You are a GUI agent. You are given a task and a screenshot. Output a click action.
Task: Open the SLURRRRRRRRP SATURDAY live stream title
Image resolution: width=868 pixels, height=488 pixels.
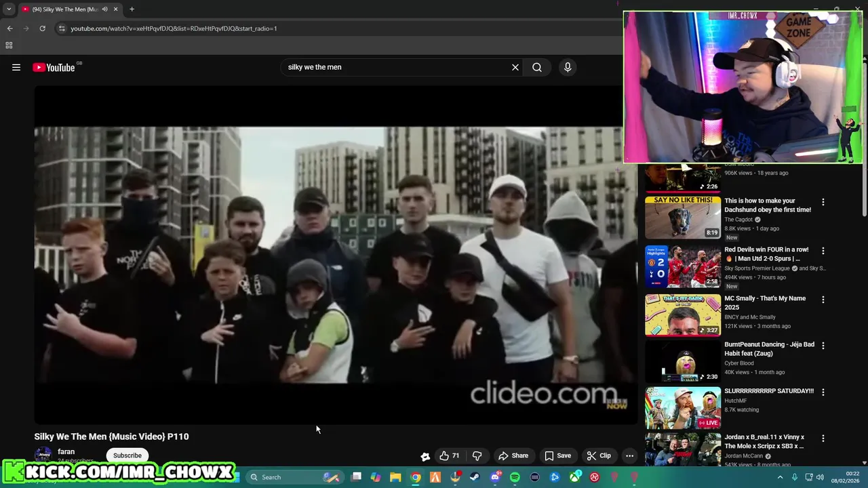tap(769, 391)
